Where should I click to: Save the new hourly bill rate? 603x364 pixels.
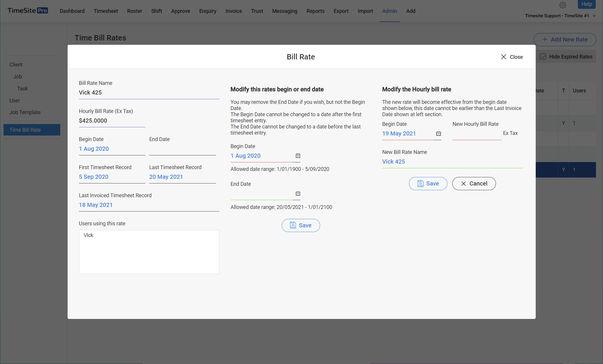[x=428, y=183]
